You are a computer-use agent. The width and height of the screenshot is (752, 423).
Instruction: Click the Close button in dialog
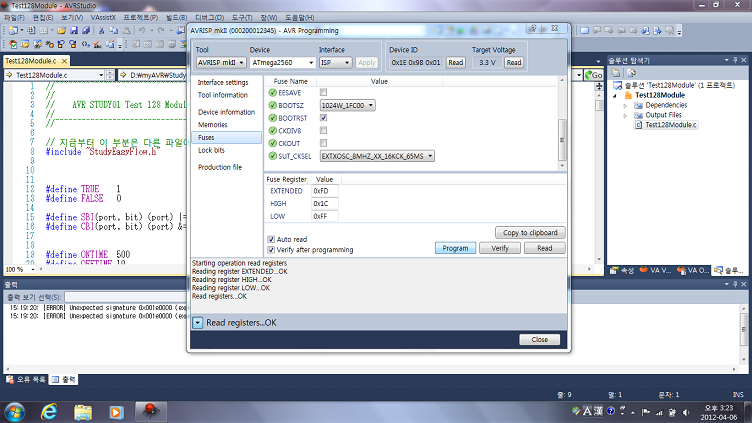click(540, 340)
